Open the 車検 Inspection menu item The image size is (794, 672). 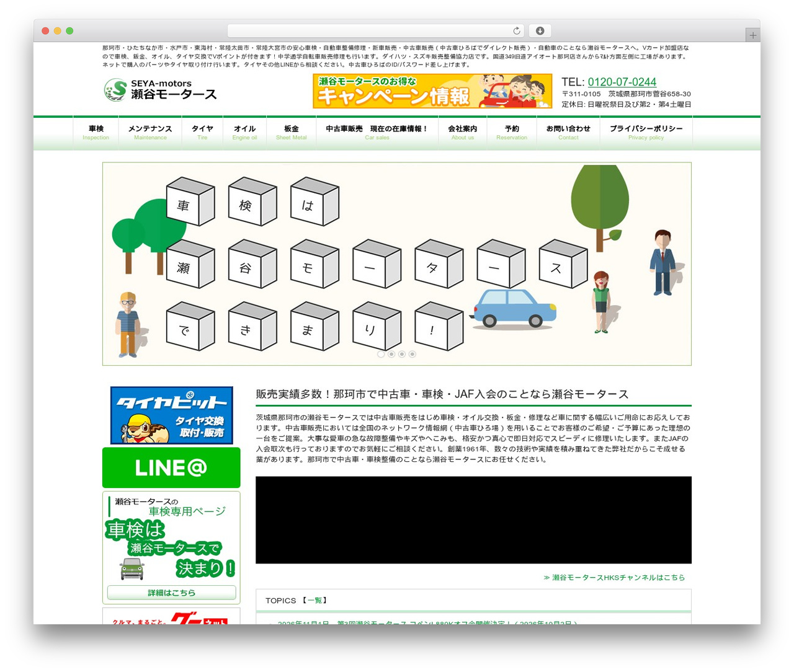96,133
